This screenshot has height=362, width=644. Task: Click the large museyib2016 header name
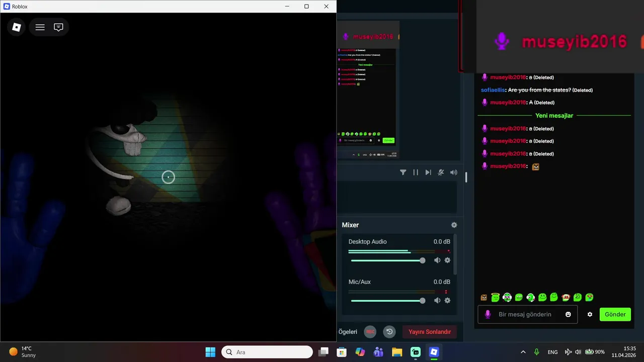(574, 42)
